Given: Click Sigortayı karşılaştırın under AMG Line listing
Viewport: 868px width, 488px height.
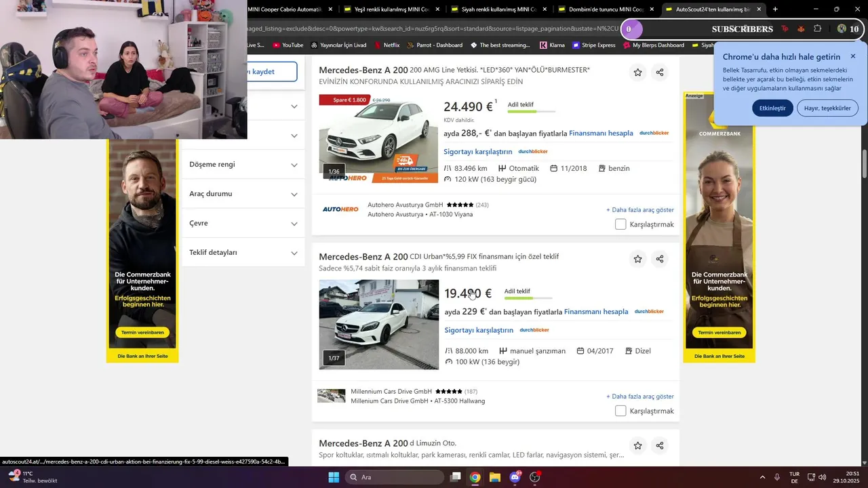Looking at the screenshot, I should 478,152.
